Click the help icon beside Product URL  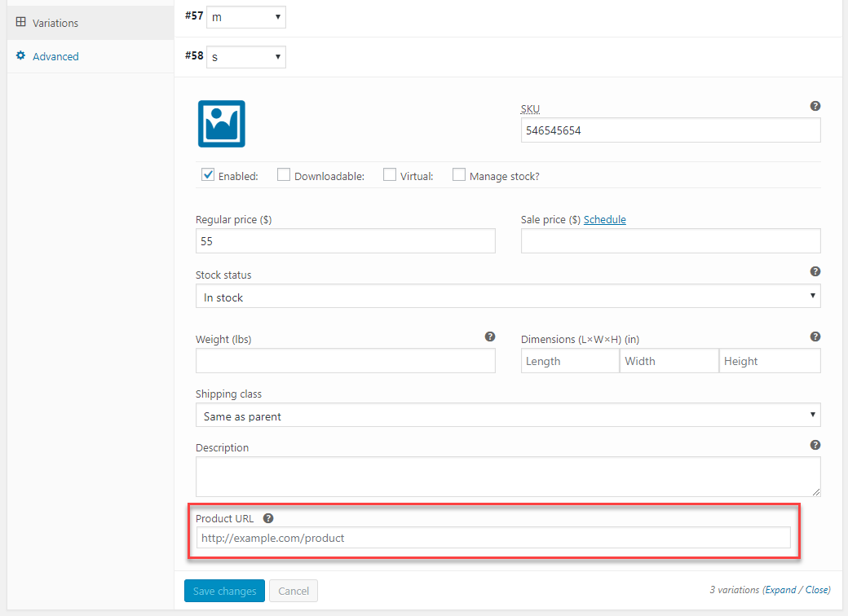tap(268, 518)
